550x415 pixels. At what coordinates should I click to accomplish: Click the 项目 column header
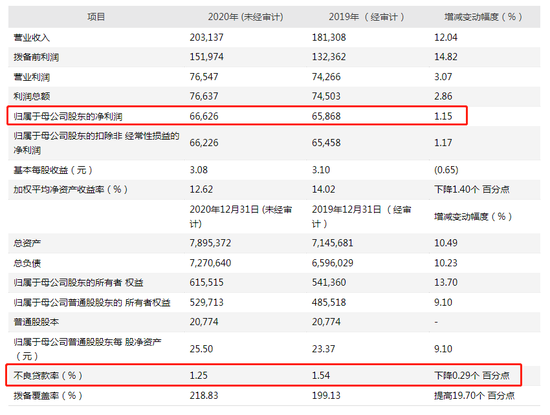point(96,17)
